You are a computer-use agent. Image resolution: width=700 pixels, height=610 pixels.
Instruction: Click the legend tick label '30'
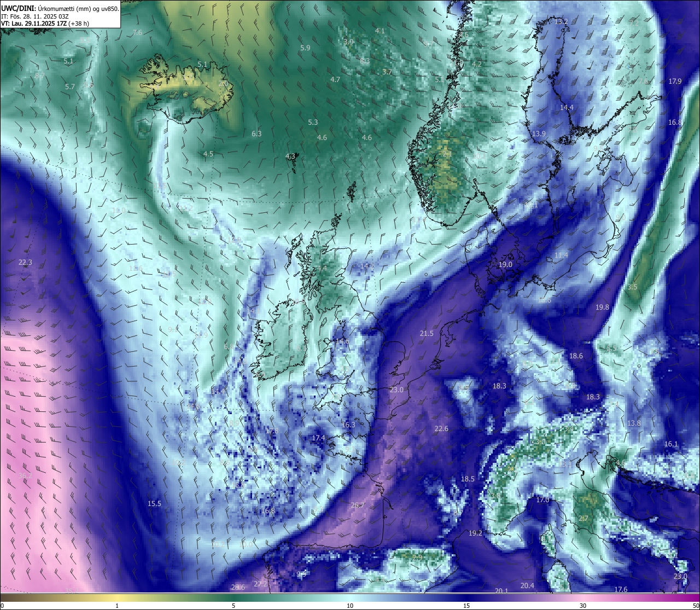tap(583, 606)
